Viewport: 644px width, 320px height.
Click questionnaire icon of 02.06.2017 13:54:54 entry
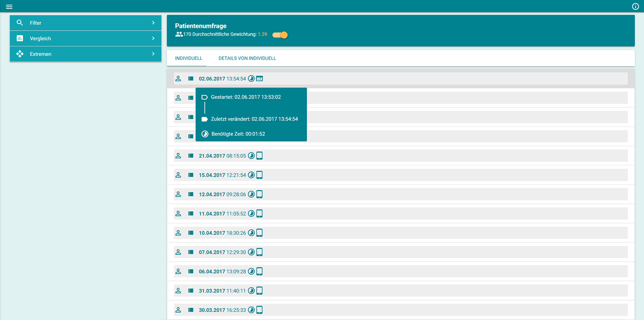pyautogui.click(x=191, y=78)
